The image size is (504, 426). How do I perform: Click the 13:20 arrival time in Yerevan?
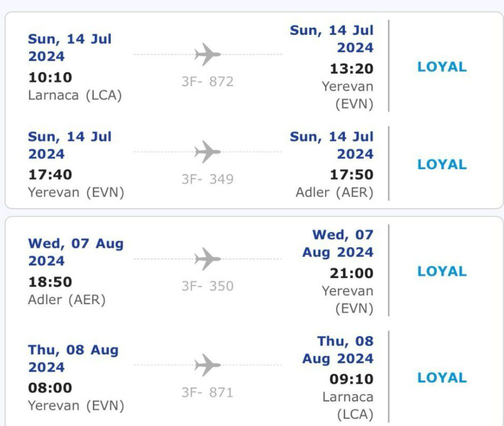[x=351, y=69]
